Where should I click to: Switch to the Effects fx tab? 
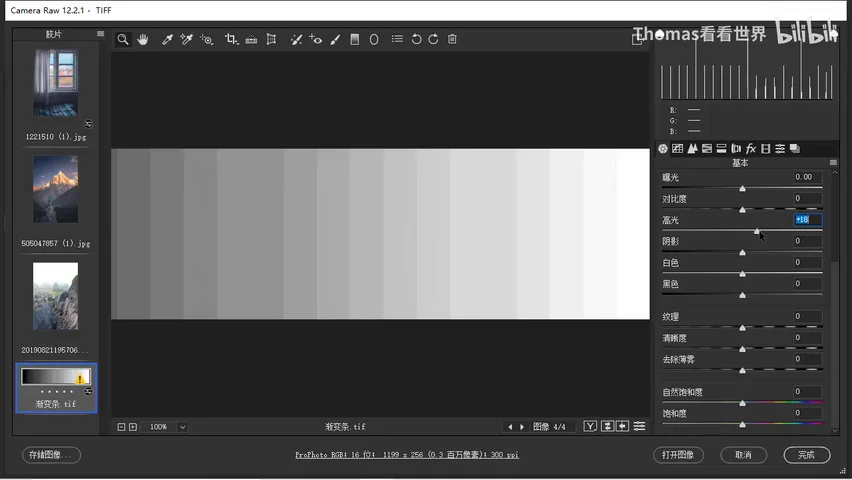point(751,148)
